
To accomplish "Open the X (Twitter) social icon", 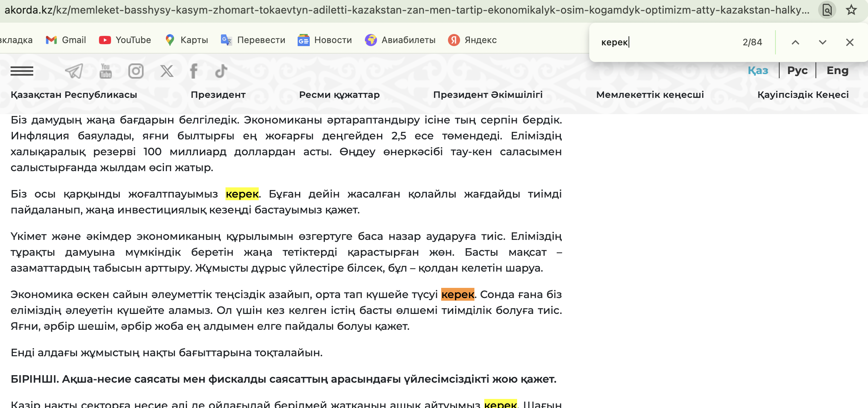I will click(x=167, y=71).
